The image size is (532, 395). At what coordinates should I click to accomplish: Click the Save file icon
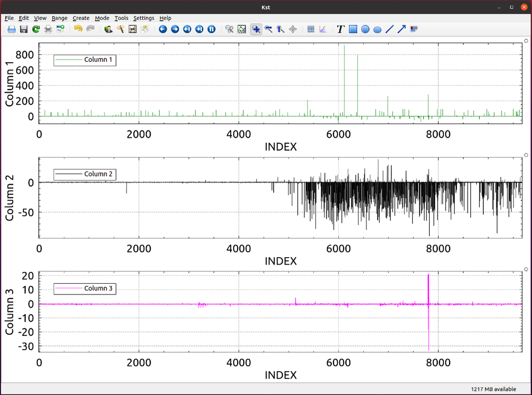click(23, 29)
